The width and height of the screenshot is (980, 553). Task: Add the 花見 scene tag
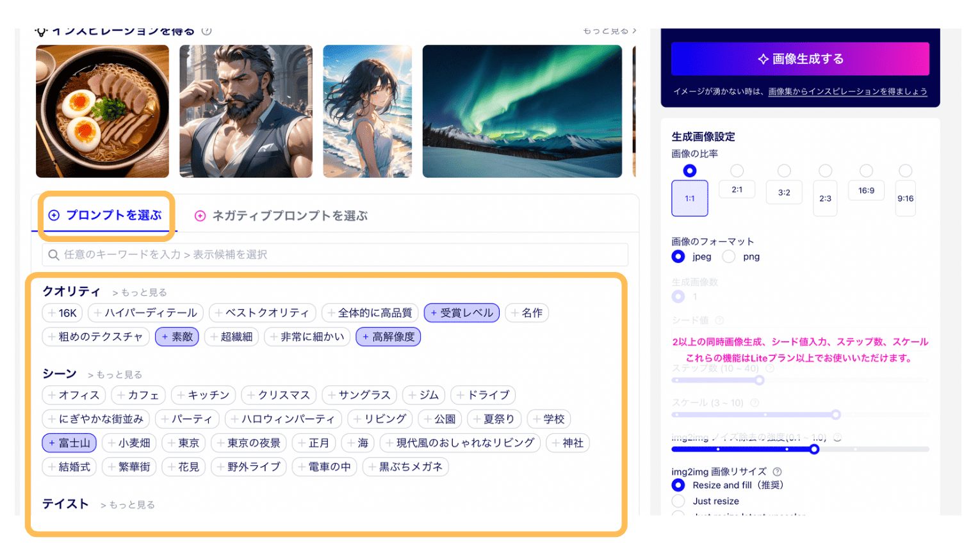click(183, 467)
